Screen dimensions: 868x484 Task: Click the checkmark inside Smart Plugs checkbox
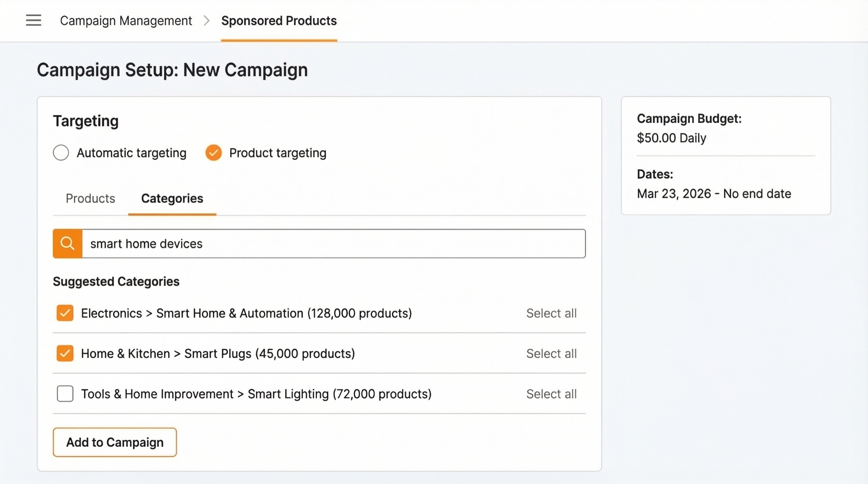[x=65, y=353]
